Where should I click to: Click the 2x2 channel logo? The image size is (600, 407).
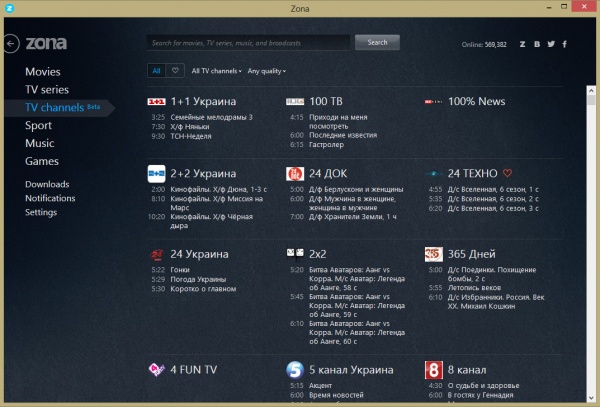tap(295, 253)
